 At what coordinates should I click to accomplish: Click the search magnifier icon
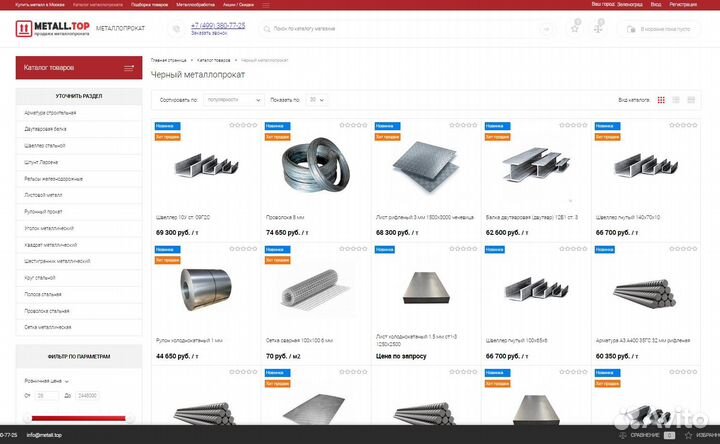267,29
